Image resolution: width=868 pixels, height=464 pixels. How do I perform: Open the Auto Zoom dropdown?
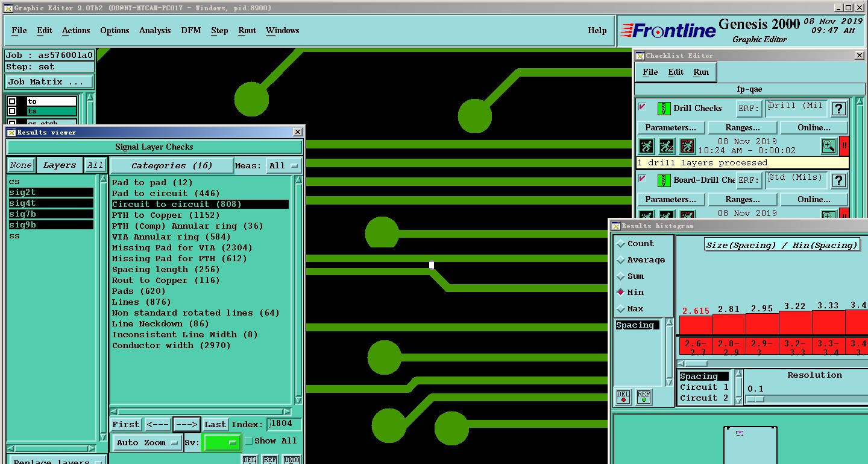(x=147, y=442)
